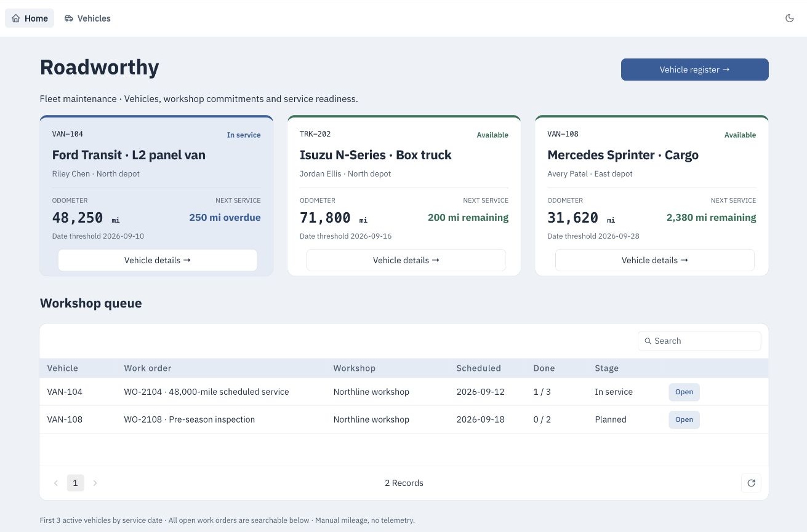Go to next page using right chevron

point(95,483)
